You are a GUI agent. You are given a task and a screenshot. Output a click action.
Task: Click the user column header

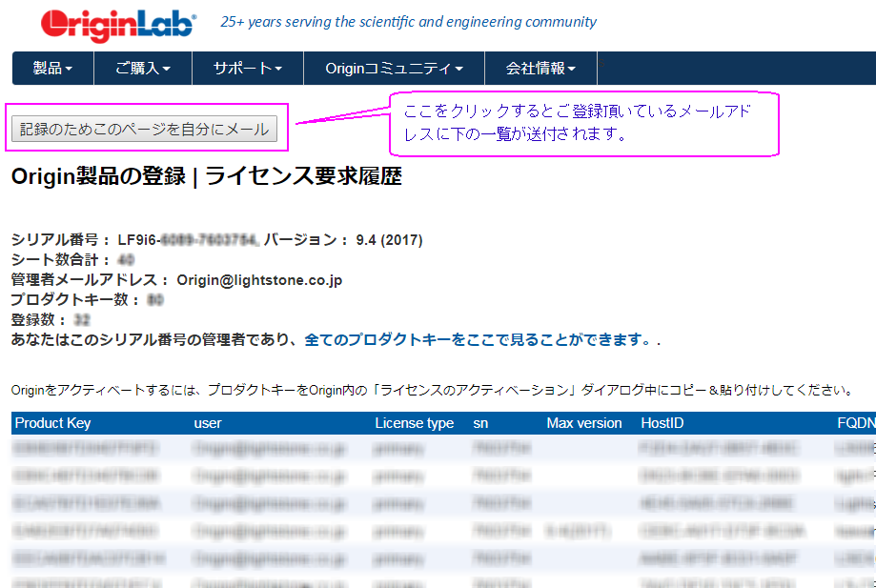pyautogui.click(x=208, y=423)
